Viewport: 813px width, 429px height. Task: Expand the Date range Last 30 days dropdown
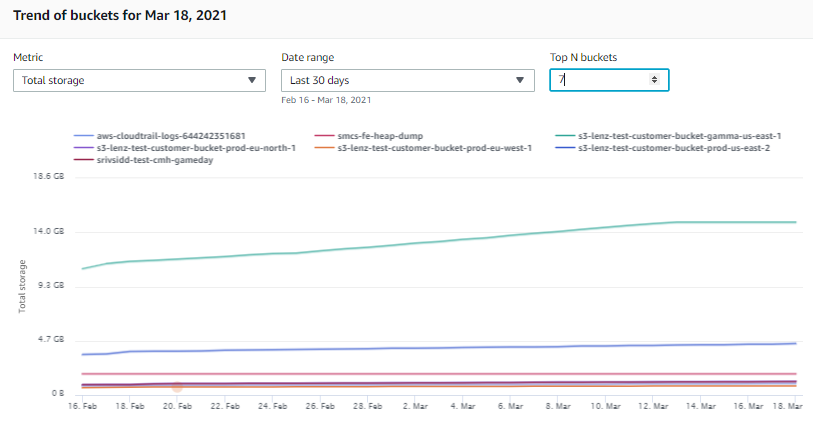point(407,80)
